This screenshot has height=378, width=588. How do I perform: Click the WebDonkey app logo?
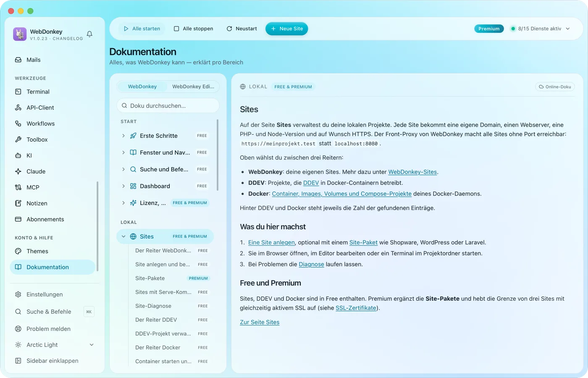tap(20, 34)
